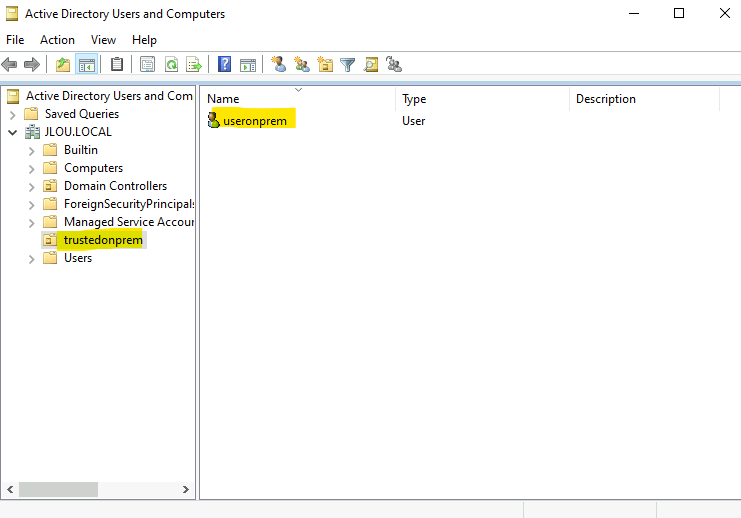The width and height of the screenshot is (741, 518).
Task: Expand the Saved Queries node
Action: click(x=13, y=114)
